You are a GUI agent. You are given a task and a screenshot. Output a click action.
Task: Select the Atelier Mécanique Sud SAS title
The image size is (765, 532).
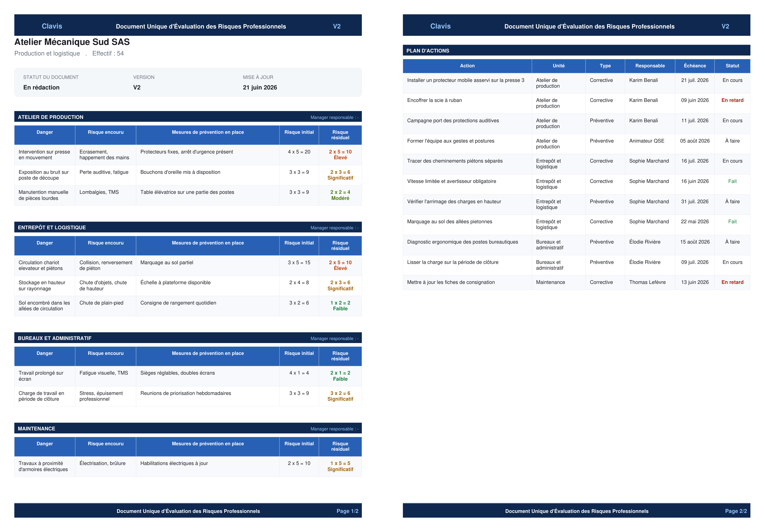(x=72, y=42)
